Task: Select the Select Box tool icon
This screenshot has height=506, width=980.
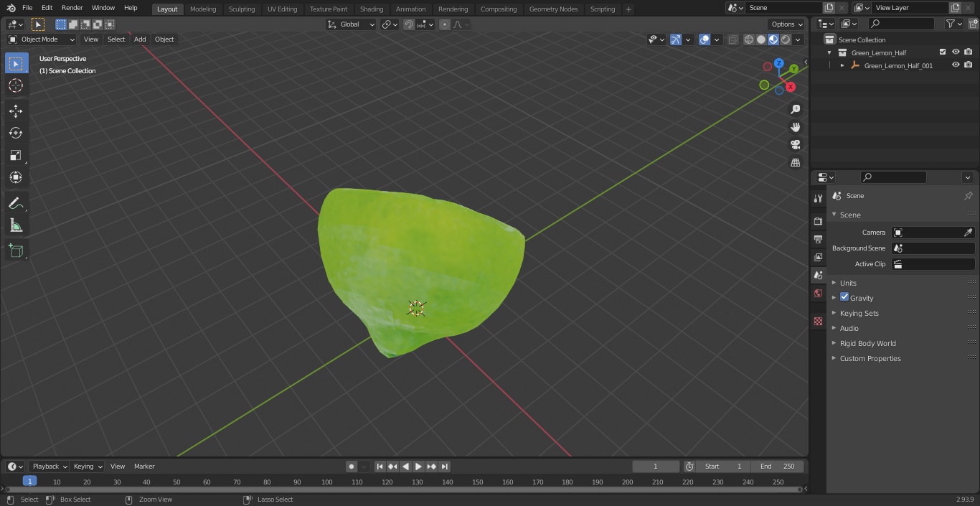Action: coord(16,63)
